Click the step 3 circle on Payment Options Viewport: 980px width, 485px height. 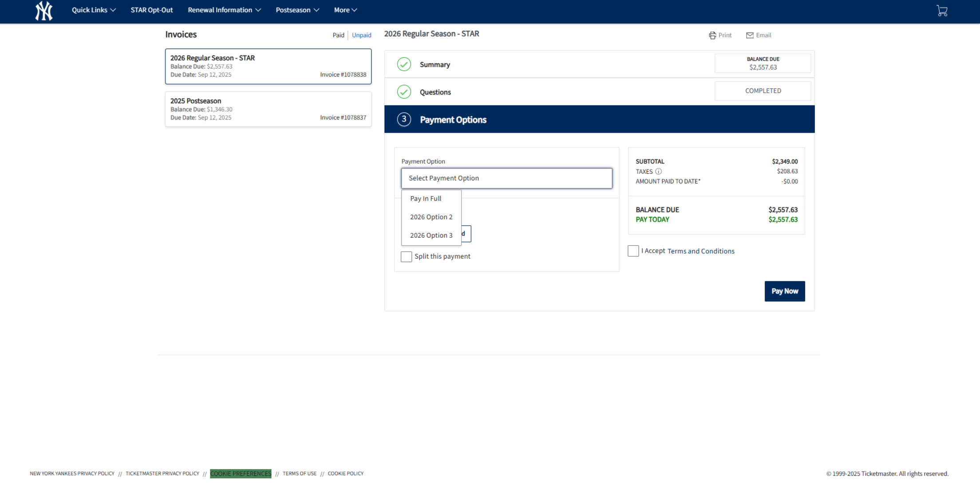pos(403,119)
